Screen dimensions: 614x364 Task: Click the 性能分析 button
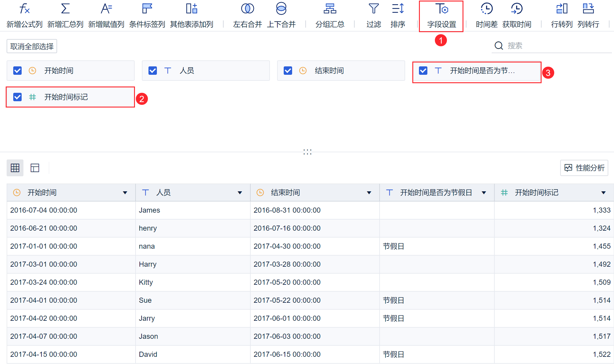click(584, 168)
